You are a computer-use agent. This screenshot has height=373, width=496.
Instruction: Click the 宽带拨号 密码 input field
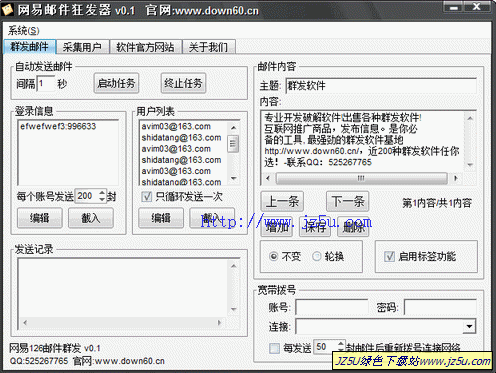click(x=440, y=307)
